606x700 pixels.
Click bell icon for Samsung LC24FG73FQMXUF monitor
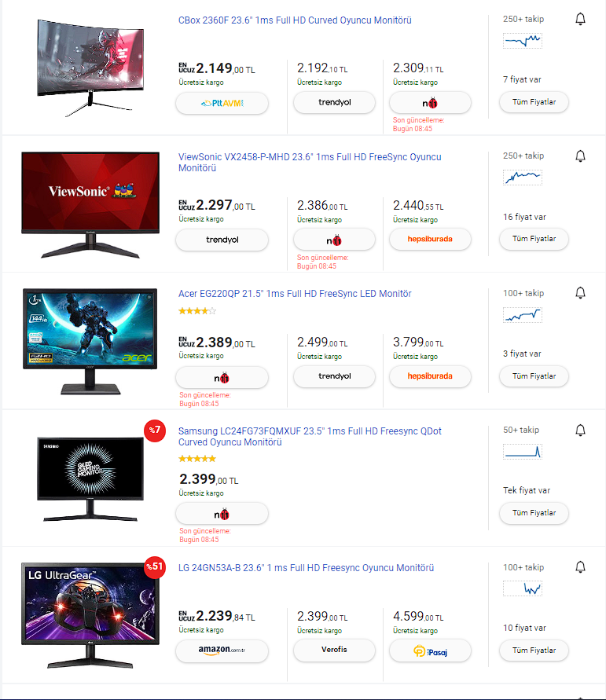[x=580, y=430]
